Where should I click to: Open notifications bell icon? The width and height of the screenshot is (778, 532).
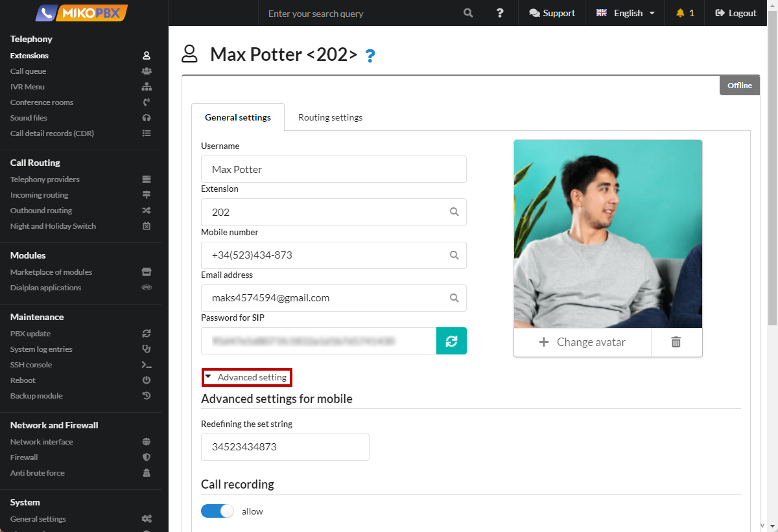[x=685, y=13]
